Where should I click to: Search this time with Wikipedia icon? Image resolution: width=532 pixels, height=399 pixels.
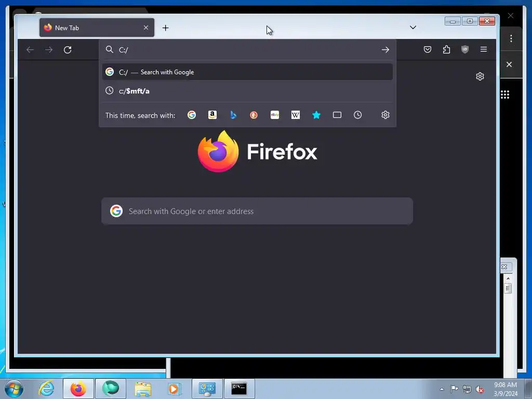tap(296, 115)
